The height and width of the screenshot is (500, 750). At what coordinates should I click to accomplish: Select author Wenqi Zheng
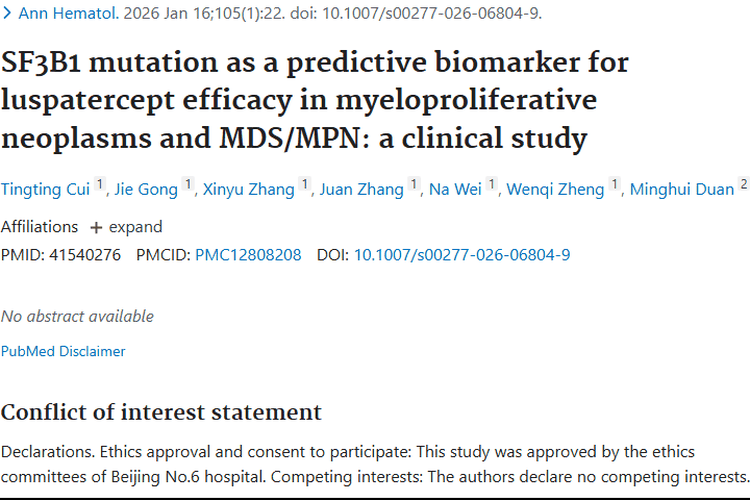[x=555, y=189]
